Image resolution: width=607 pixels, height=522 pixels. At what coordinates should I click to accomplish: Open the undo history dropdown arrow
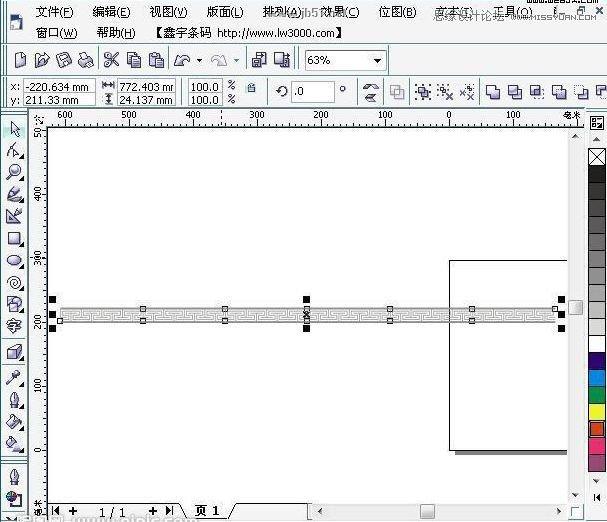point(199,60)
